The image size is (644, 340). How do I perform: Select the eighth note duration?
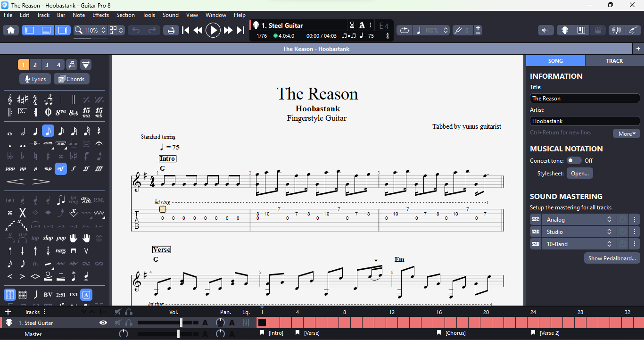(48, 131)
